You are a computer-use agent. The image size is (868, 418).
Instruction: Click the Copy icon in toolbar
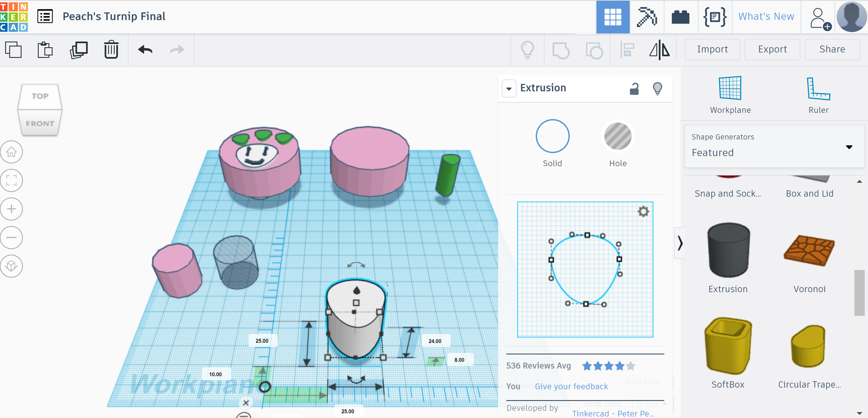pyautogui.click(x=13, y=49)
